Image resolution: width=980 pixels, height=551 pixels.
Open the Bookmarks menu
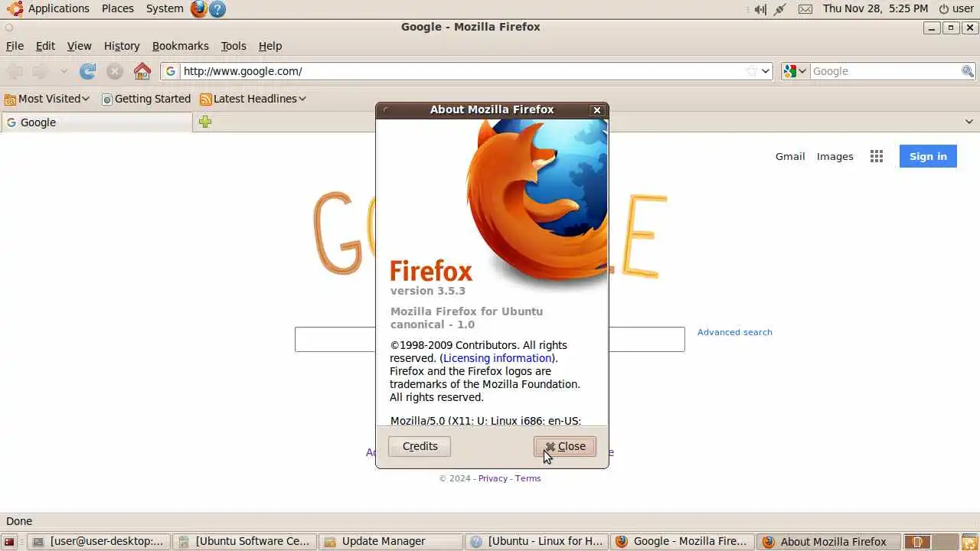pos(181,46)
